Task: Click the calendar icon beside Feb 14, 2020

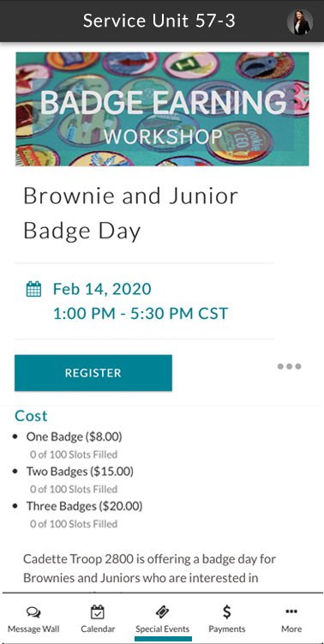Action: (33, 289)
